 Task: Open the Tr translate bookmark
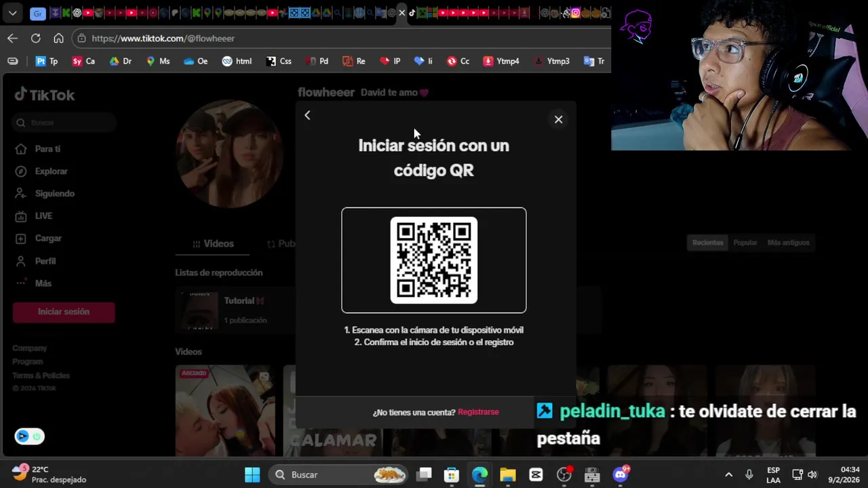pos(594,61)
